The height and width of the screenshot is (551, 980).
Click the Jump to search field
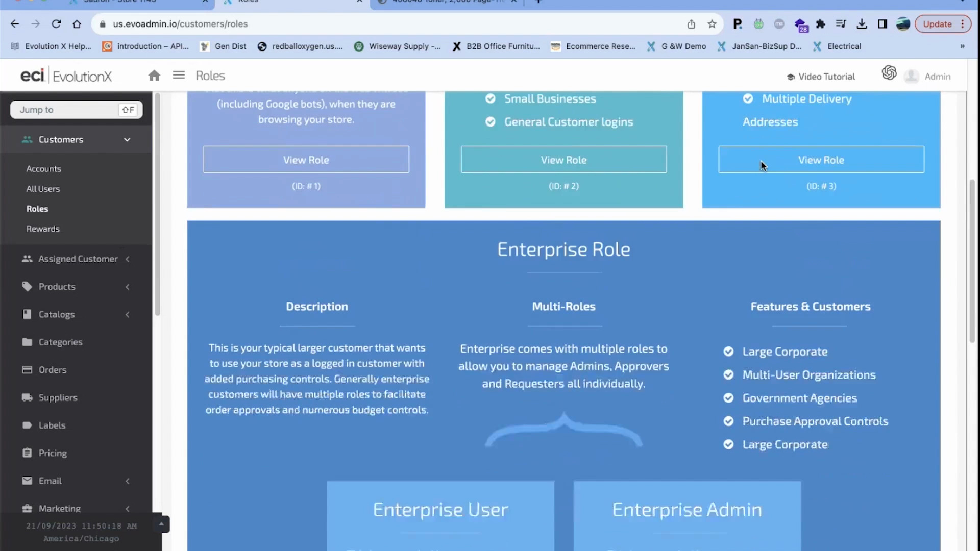66,110
